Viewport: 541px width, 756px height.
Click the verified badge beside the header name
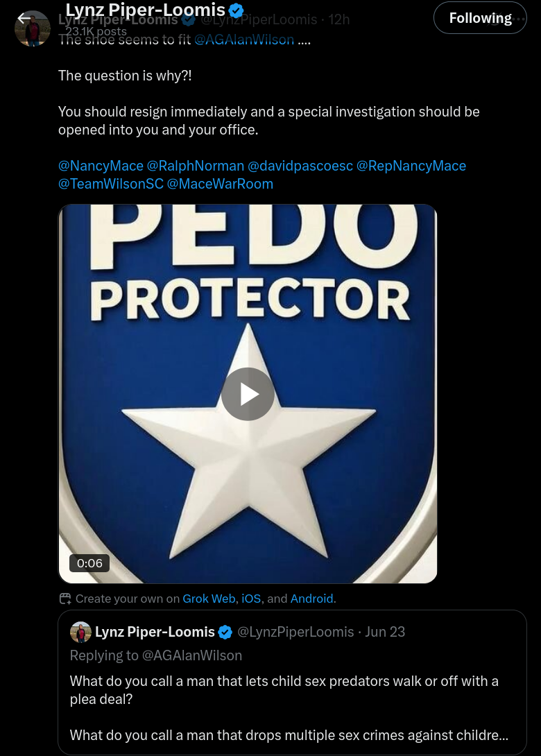(237, 10)
